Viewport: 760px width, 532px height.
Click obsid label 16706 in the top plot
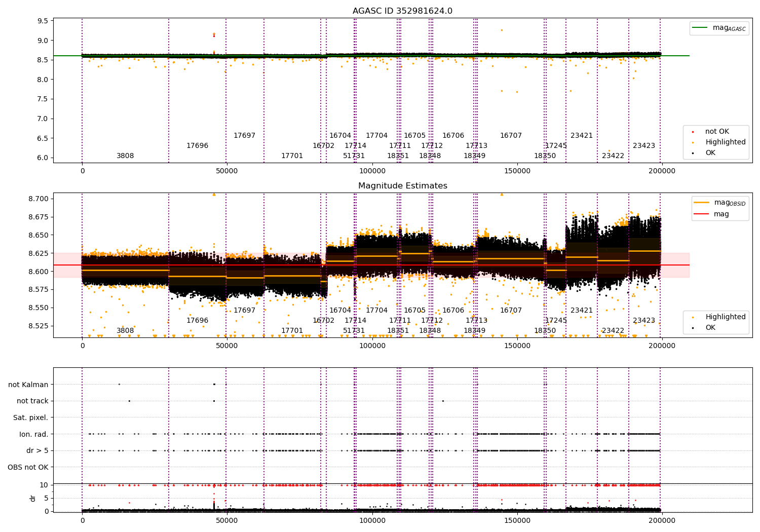click(453, 136)
